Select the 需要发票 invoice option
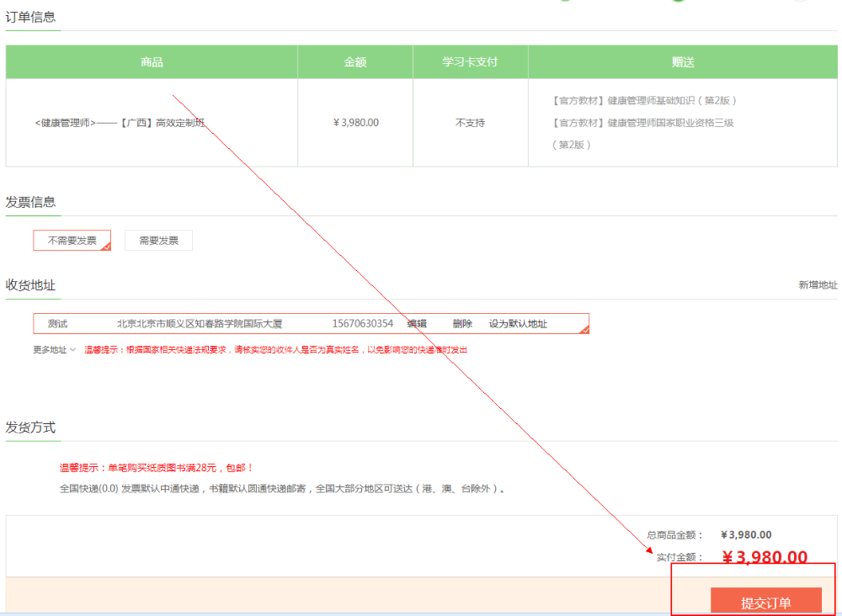842x616 pixels. point(158,241)
